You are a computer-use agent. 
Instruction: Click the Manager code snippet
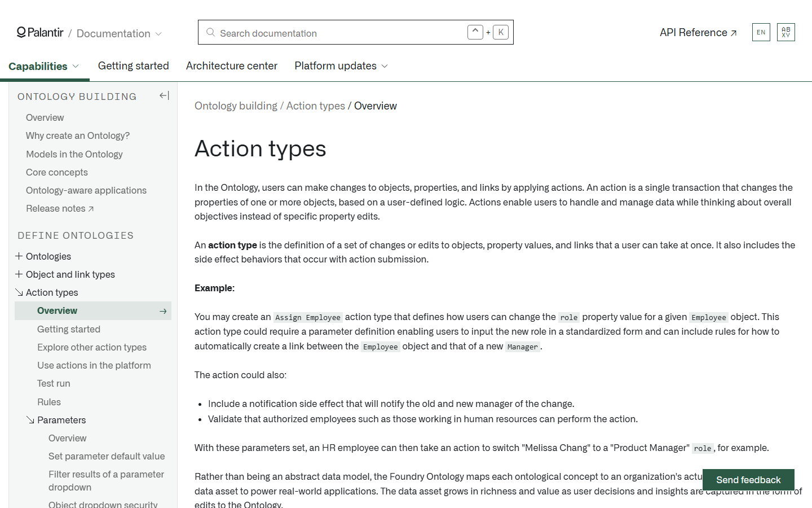pos(523,347)
